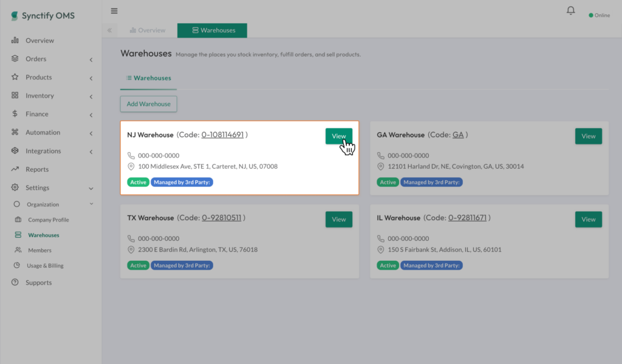Click NJ Warehouse code 0-108114691 link
The height and width of the screenshot is (364, 622).
[222, 135]
